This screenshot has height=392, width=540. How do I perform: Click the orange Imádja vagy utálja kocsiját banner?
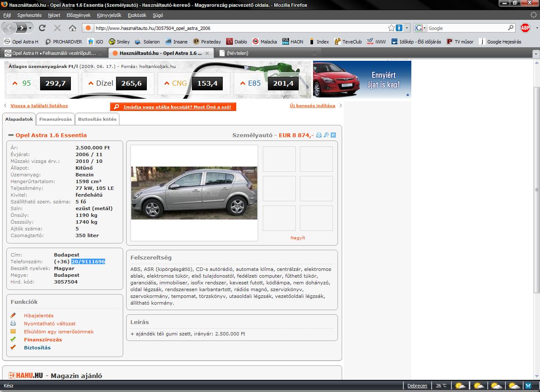click(x=173, y=107)
